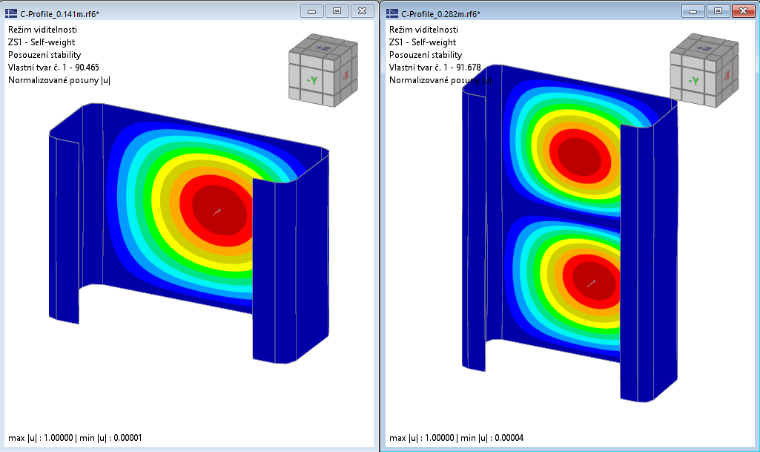This screenshot has height=452, width=760.
Task: Click 'Vlastní tvar č. 1 - 90.465' text
Action: [54, 67]
